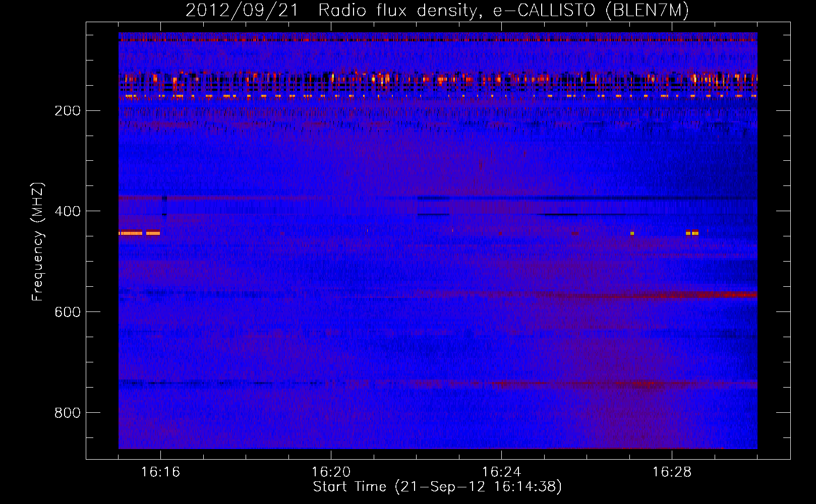This screenshot has height=504, width=816.
Task: Select the 200 frequency tick label
Action: 68,111
